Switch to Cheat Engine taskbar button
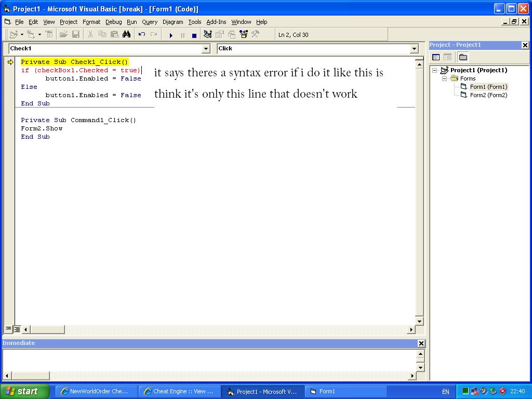 click(x=179, y=391)
